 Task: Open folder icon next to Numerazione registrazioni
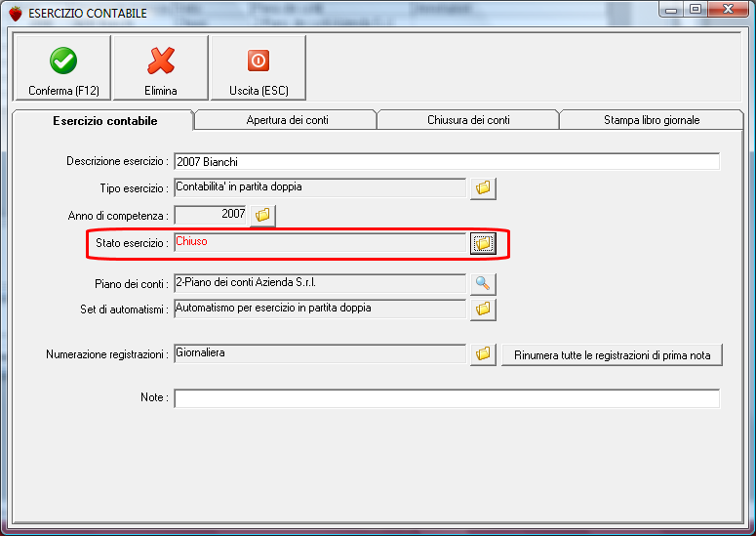[x=483, y=354]
